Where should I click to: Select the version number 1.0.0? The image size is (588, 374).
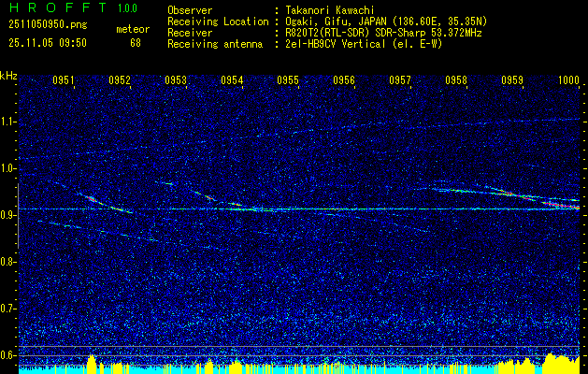(x=127, y=8)
